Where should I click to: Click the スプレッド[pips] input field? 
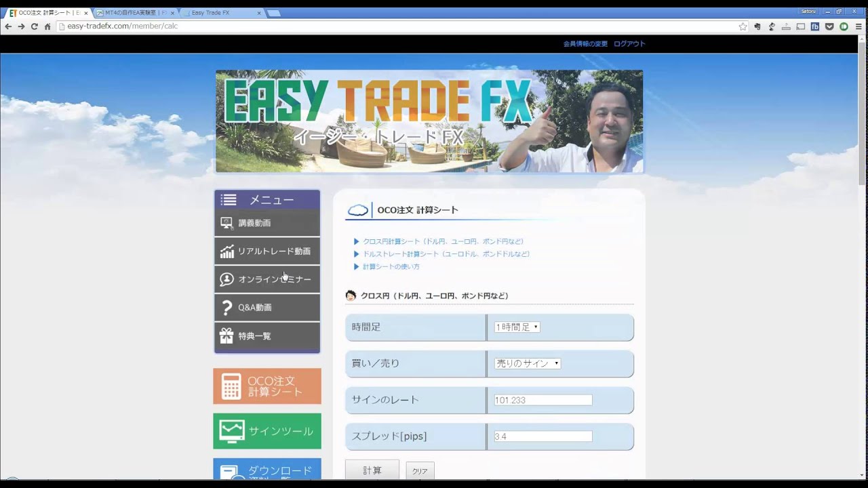coord(543,436)
